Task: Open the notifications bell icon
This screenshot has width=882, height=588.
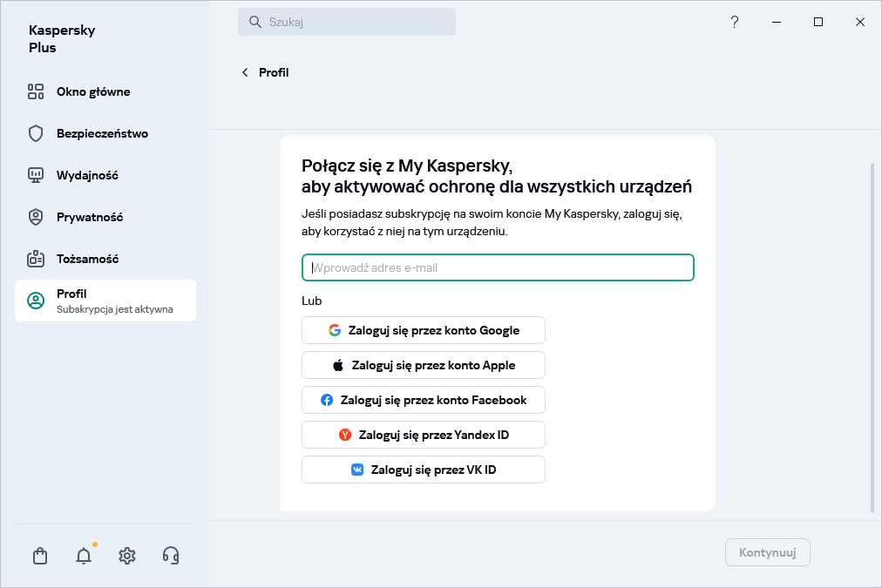Action: (84, 556)
